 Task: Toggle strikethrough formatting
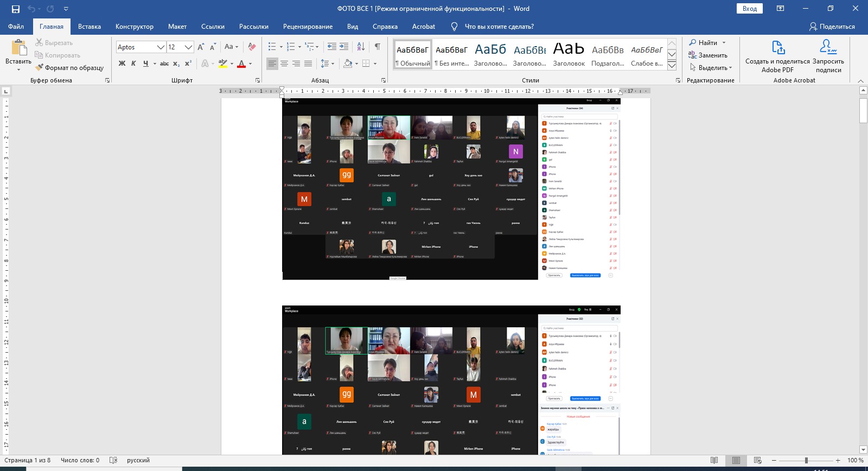tap(164, 63)
